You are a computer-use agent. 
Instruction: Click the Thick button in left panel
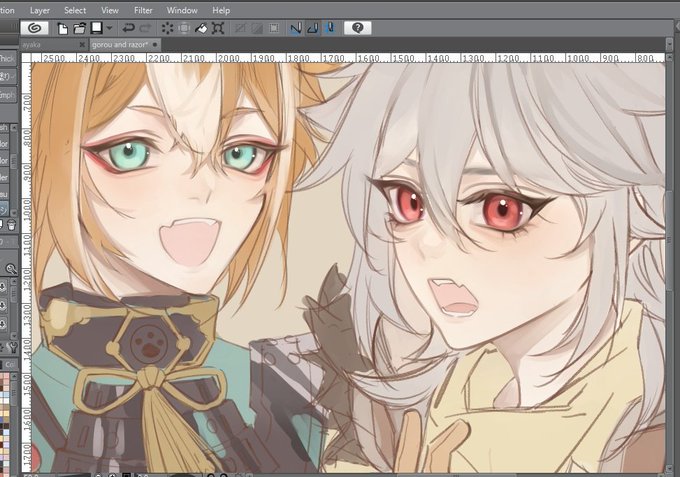tap(8, 59)
